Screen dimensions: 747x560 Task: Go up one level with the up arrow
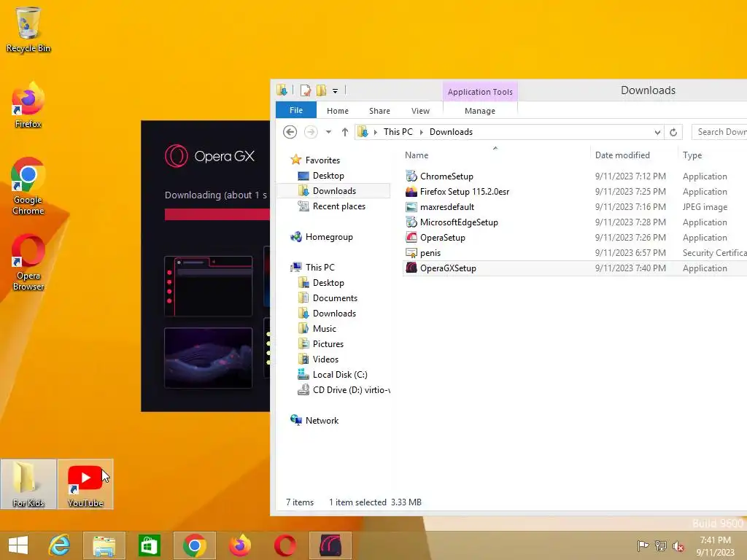[345, 132]
